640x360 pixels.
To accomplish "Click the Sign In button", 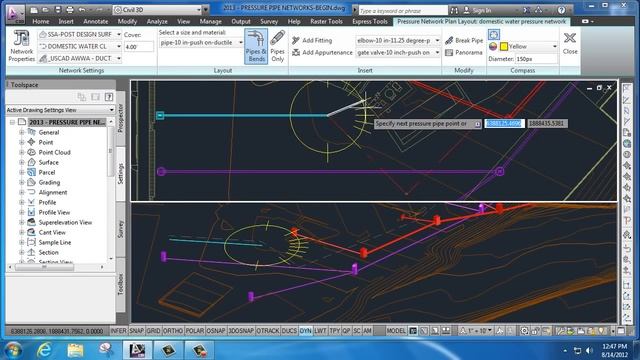I will coord(477,10).
